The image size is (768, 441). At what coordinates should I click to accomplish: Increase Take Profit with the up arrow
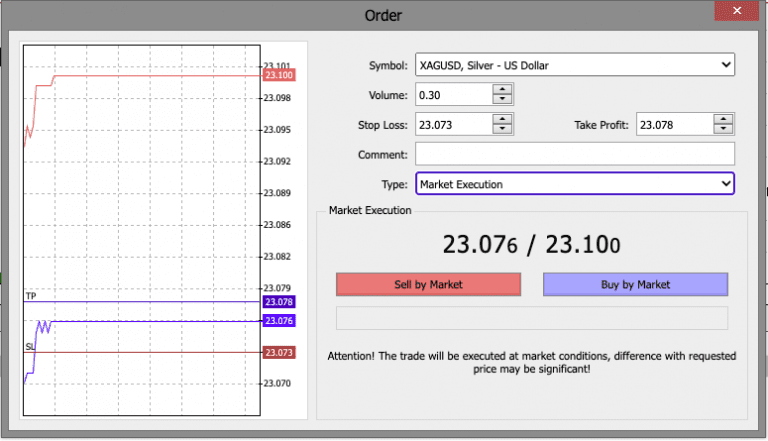(722, 119)
